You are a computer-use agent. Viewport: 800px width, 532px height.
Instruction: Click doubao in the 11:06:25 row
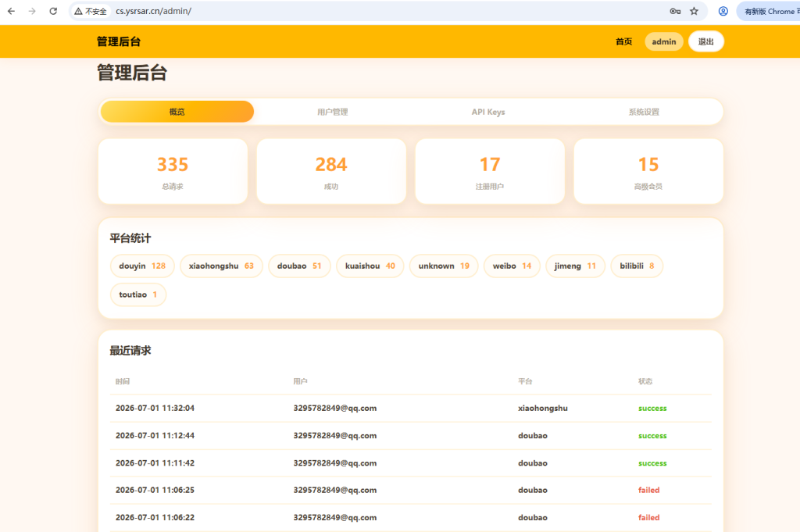pyautogui.click(x=533, y=490)
